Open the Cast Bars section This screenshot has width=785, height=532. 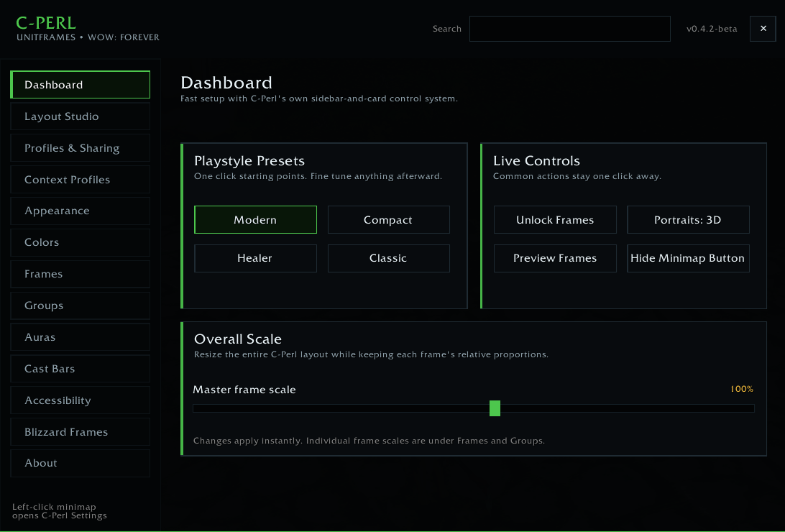tap(80, 368)
